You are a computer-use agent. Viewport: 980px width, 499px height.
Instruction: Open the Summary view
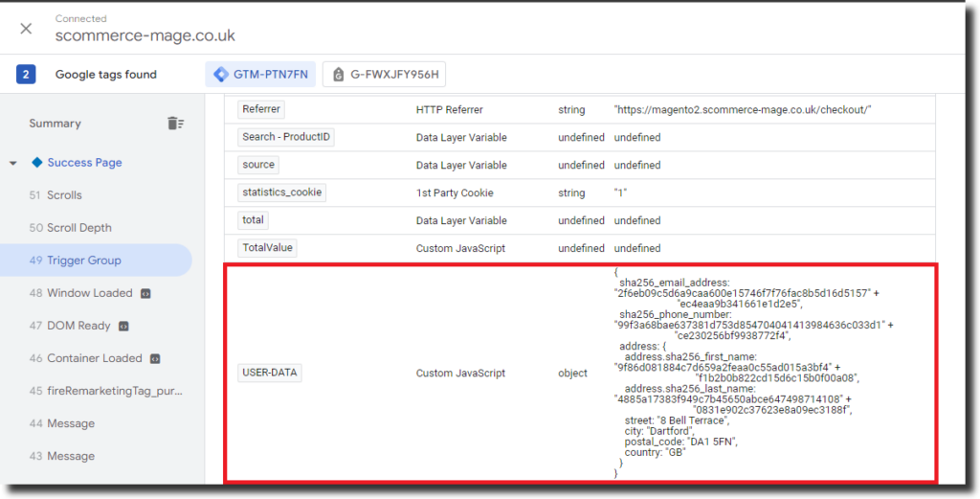coord(55,124)
